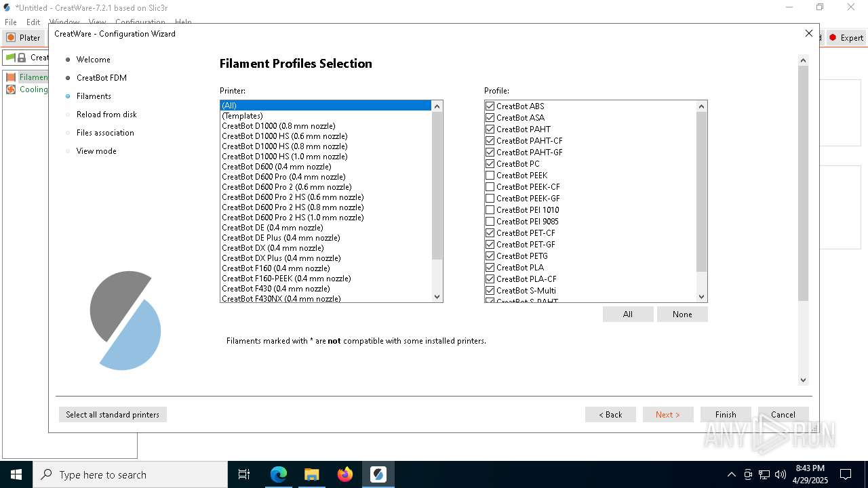Click the Cancel button

coord(783,415)
